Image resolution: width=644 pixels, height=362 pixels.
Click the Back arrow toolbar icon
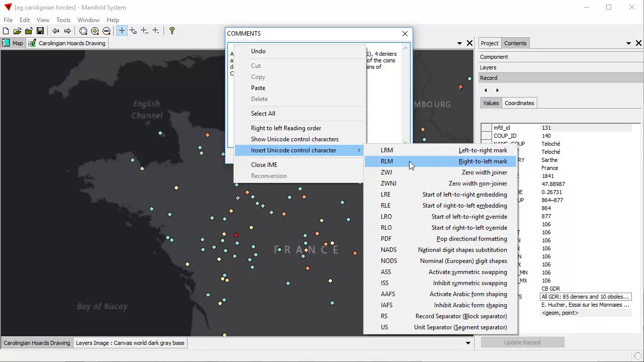click(56, 31)
